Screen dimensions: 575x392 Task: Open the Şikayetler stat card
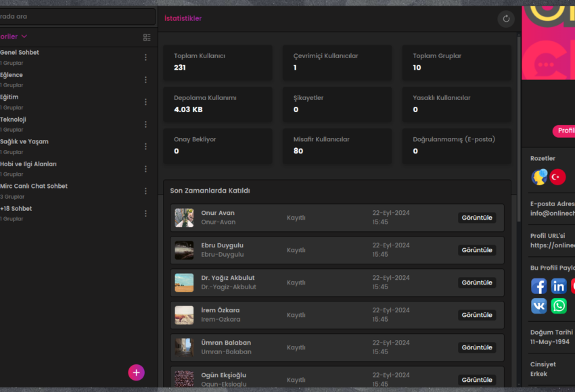(x=337, y=104)
